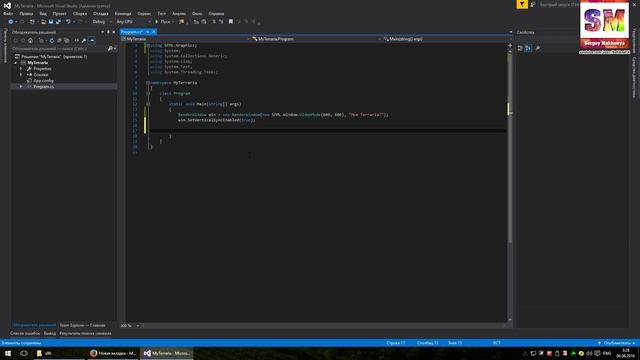The width and height of the screenshot is (640, 360).
Task: Collapse the Main method code block
Action: coord(148,104)
